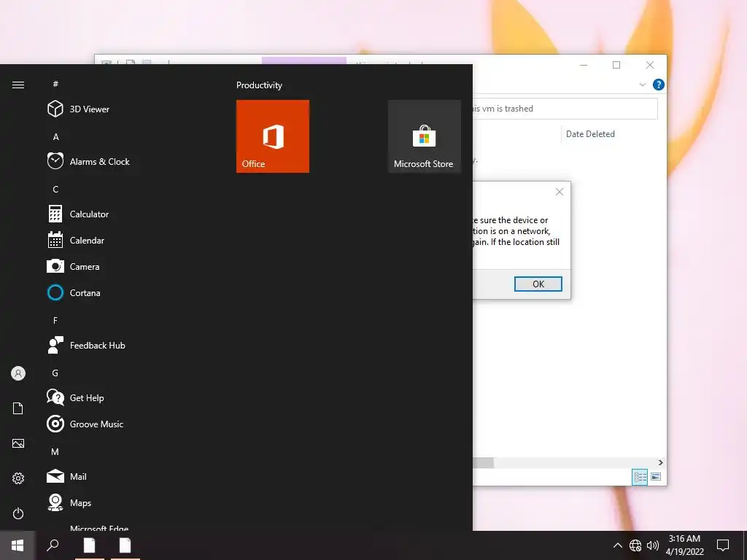Confirm the error dialog with OK
The image size is (747, 560).
click(538, 284)
